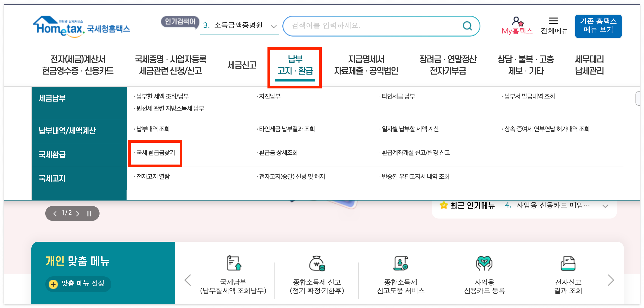Advance to the next banner slide

[x=78, y=213]
